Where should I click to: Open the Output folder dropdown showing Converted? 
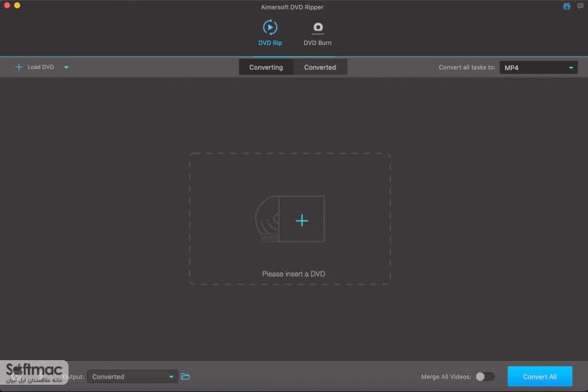pos(132,377)
